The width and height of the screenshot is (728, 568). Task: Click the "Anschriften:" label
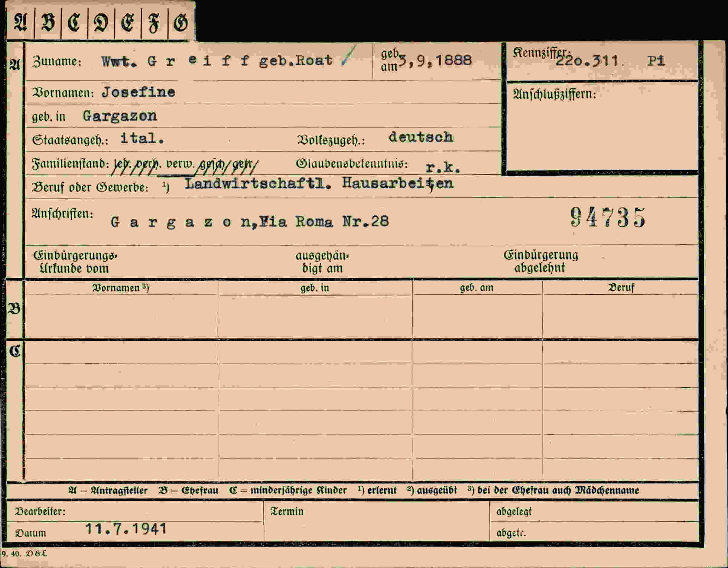click(x=62, y=214)
